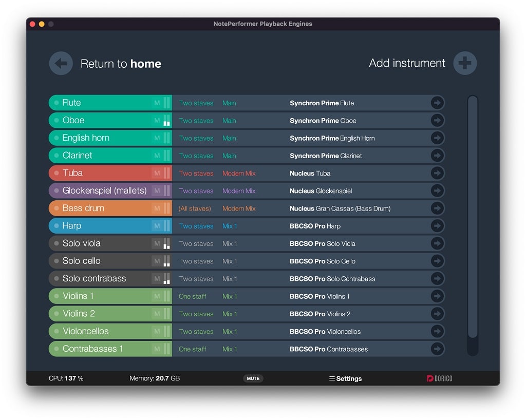This screenshot has height=420, width=526.
Task: Open Violoncellos row arrow button
Action: pyautogui.click(x=437, y=331)
